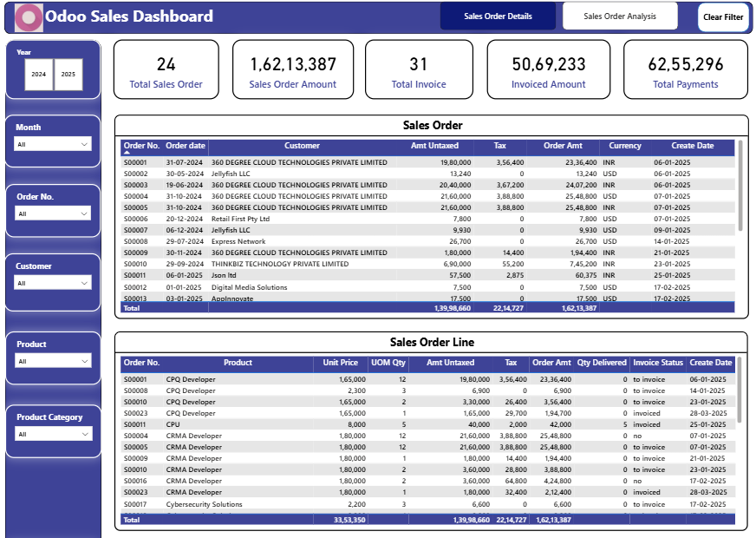Click order date 31-07-2024
Image resolution: width=756 pixels, height=538 pixels.
point(184,162)
